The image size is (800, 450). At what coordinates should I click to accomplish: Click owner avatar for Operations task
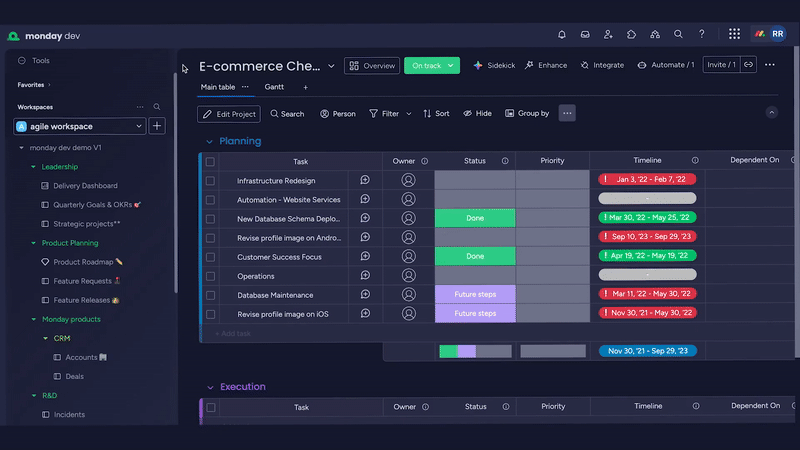pyautogui.click(x=408, y=276)
